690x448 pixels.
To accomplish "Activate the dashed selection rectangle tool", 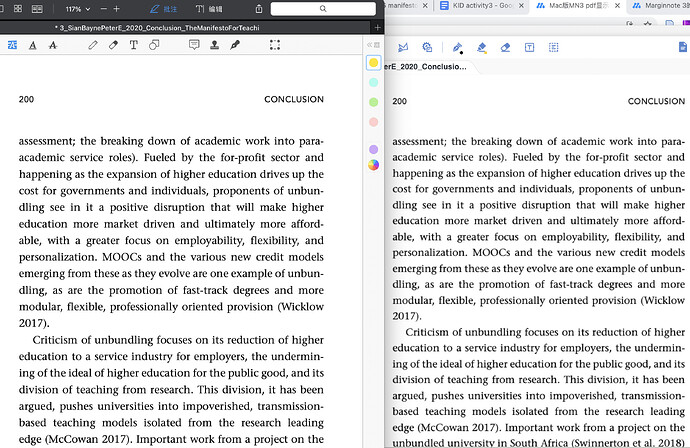I will click(x=275, y=45).
